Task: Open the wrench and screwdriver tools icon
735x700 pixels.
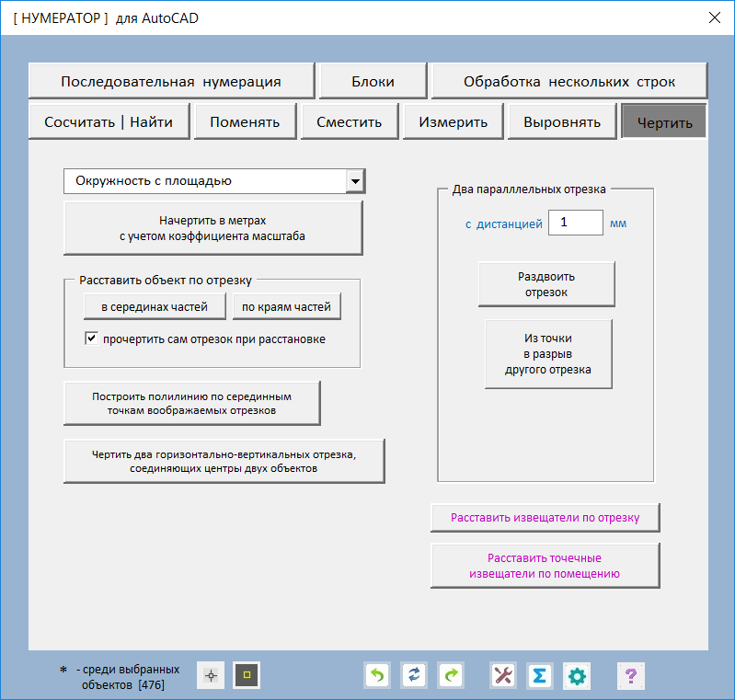Action: coord(503,676)
